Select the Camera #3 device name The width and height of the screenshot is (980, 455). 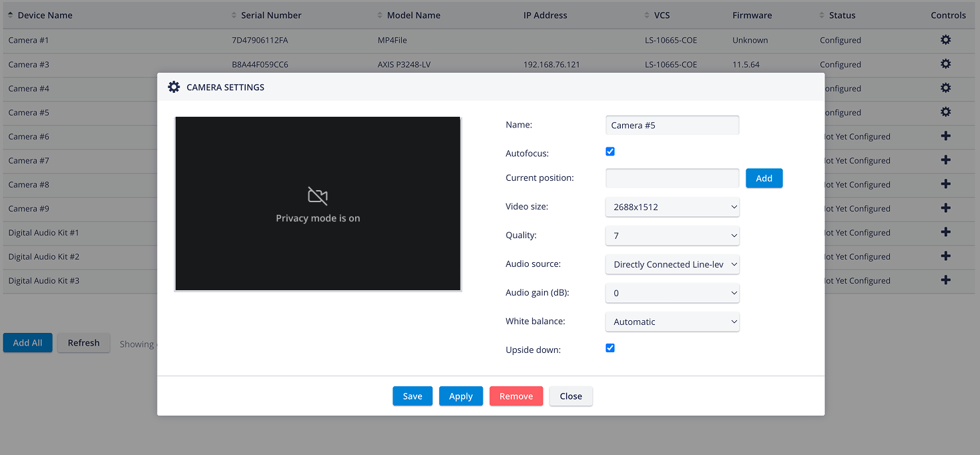[x=29, y=64]
